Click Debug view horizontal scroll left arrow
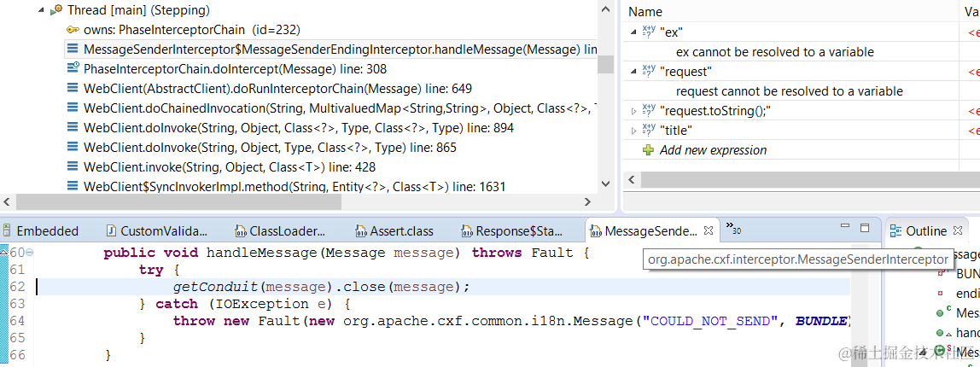 (7, 202)
